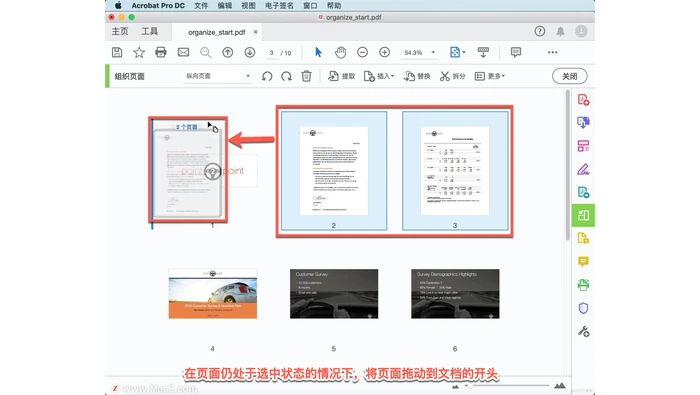Click the scrolling mode keyboard icon
The image size is (700, 395).
(483, 52)
